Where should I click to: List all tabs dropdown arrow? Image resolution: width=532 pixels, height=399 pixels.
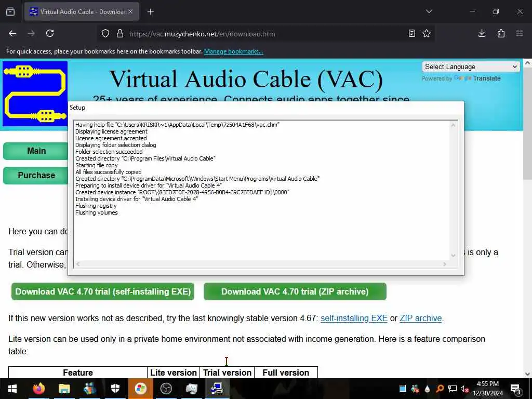point(429,11)
